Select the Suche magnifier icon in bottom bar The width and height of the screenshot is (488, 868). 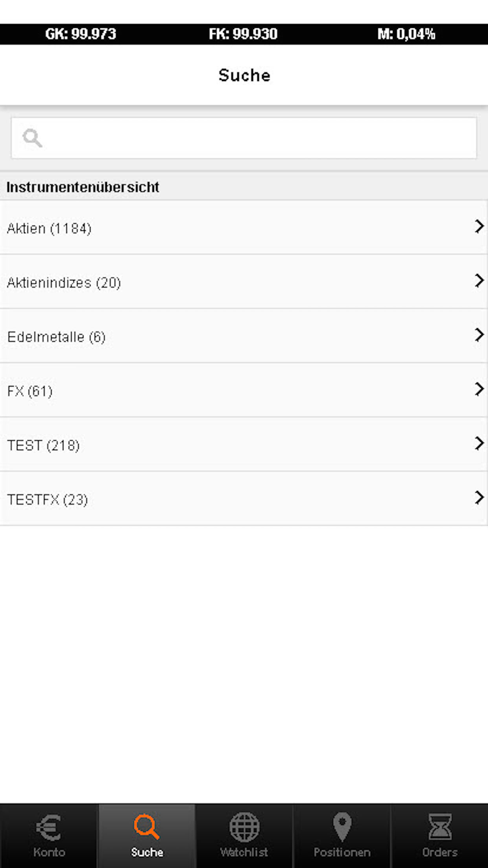pos(146,827)
